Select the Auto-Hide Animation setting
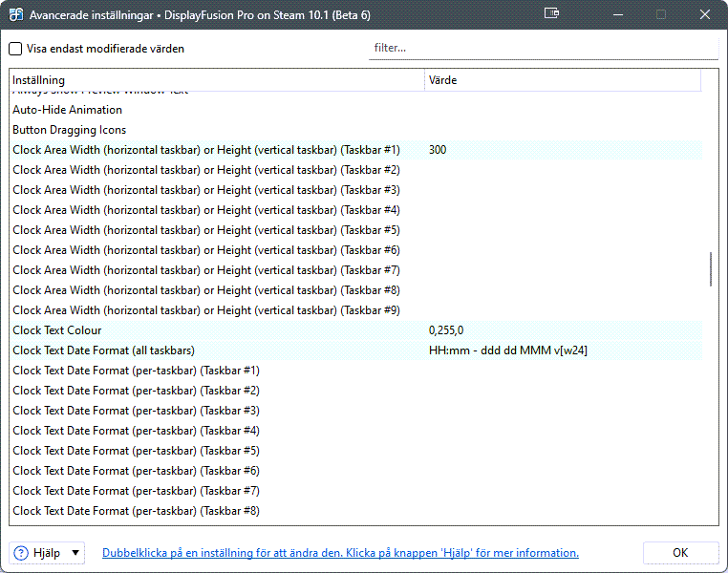 [67, 110]
